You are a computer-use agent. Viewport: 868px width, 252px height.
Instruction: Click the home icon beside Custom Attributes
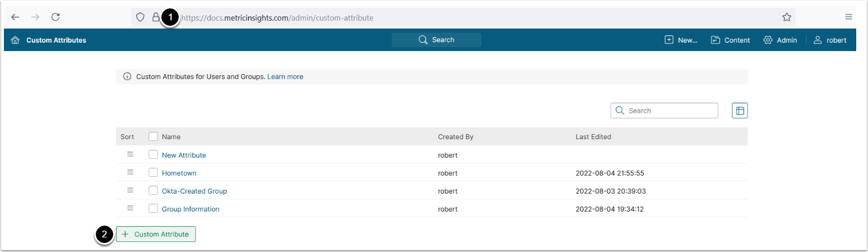pyautogui.click(x=15, y=40)
